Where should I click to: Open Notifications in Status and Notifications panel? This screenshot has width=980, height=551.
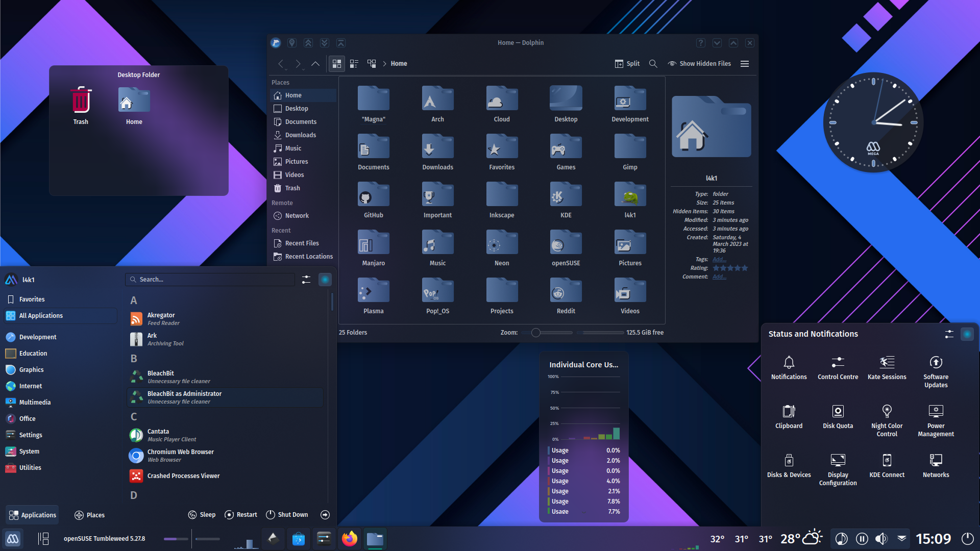pos(789,368)
